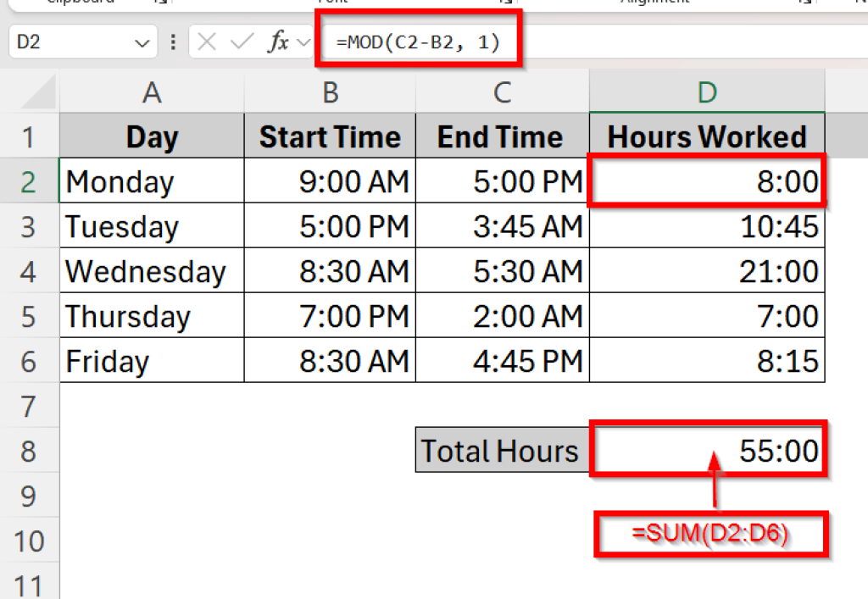868x599 pixels.
Task: Click the Total Hours label cell
Action: (502, 451)
